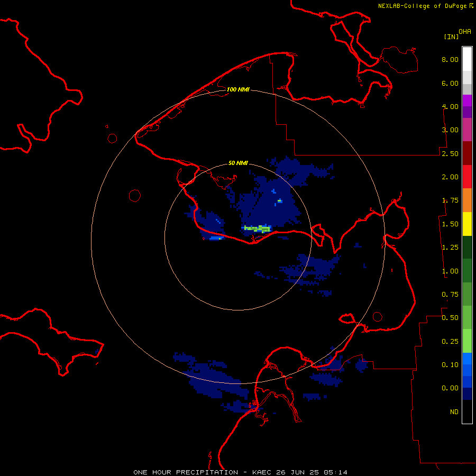
Task: Pick the dark red swatch below 2.50
Action: coord(467,153)
